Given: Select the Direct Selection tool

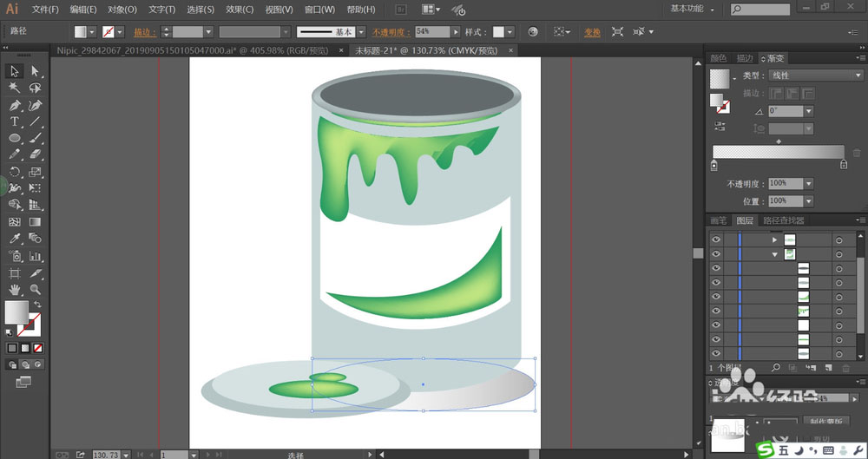Looking at the screenshot, I should click(x=36, y=71).
